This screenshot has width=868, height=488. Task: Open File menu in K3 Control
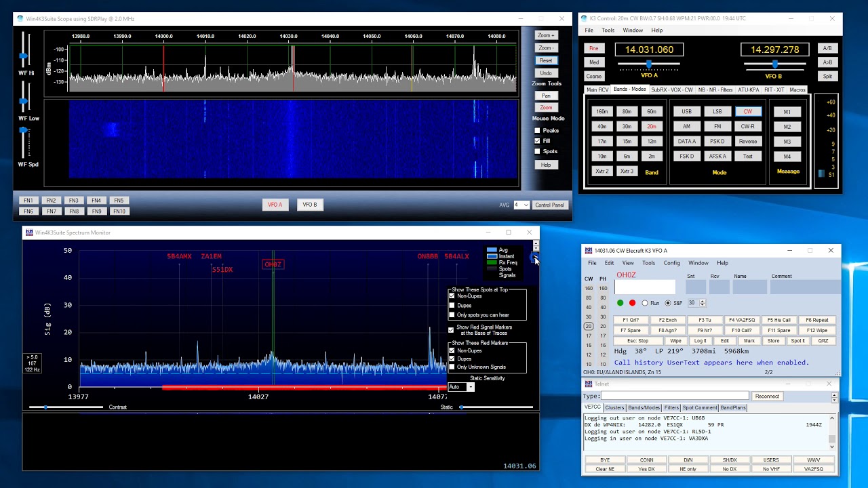click(x=589, y=30)
